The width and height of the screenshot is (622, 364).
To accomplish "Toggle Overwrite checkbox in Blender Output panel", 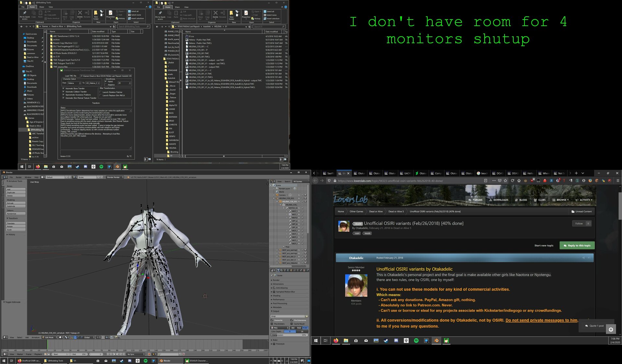I will [x=272, y=320].
